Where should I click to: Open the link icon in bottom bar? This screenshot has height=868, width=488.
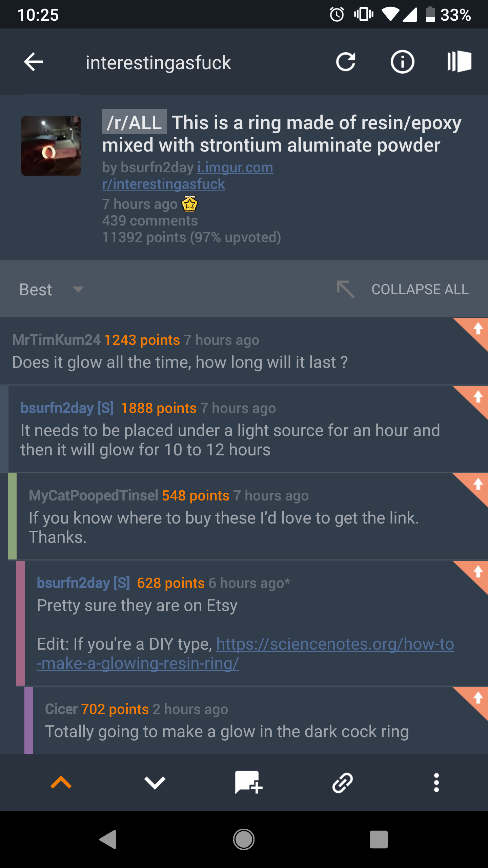343,783
